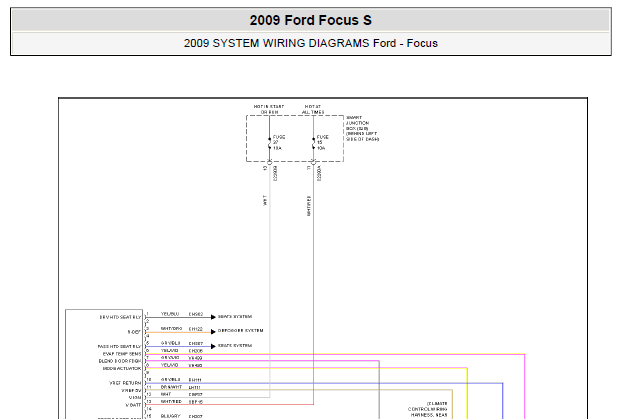Screen dimensions: 624x419
Task: Click the arrow on the YEL/BLU wire
Action: (213, 317)
